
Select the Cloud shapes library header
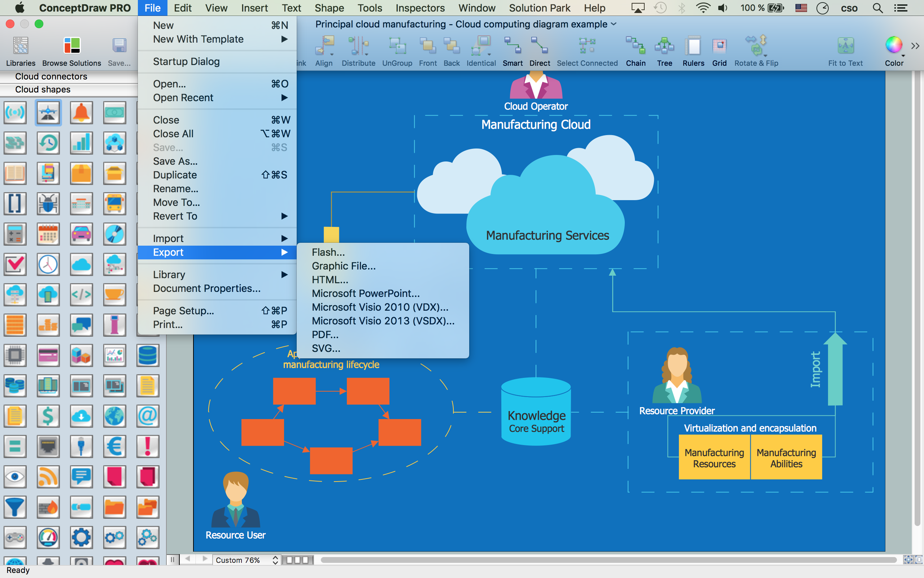tap(69, 90)
